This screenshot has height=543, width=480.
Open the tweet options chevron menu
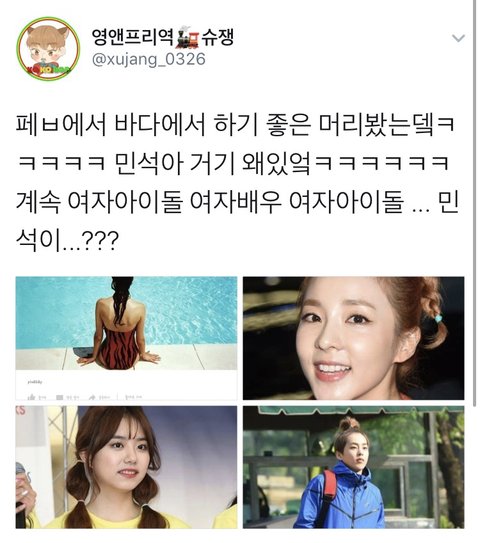(x=459, y=38)
